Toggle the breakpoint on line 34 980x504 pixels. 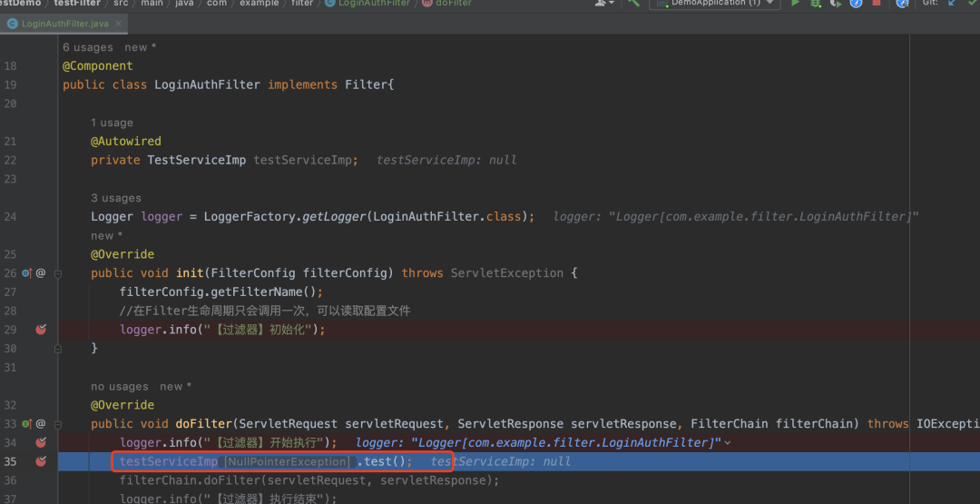click(x=41, y=443)
